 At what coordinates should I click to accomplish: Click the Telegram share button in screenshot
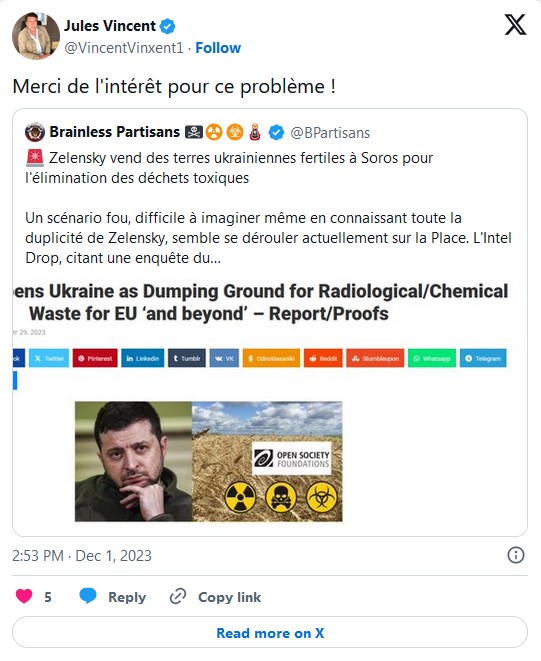tap(483, 358)
